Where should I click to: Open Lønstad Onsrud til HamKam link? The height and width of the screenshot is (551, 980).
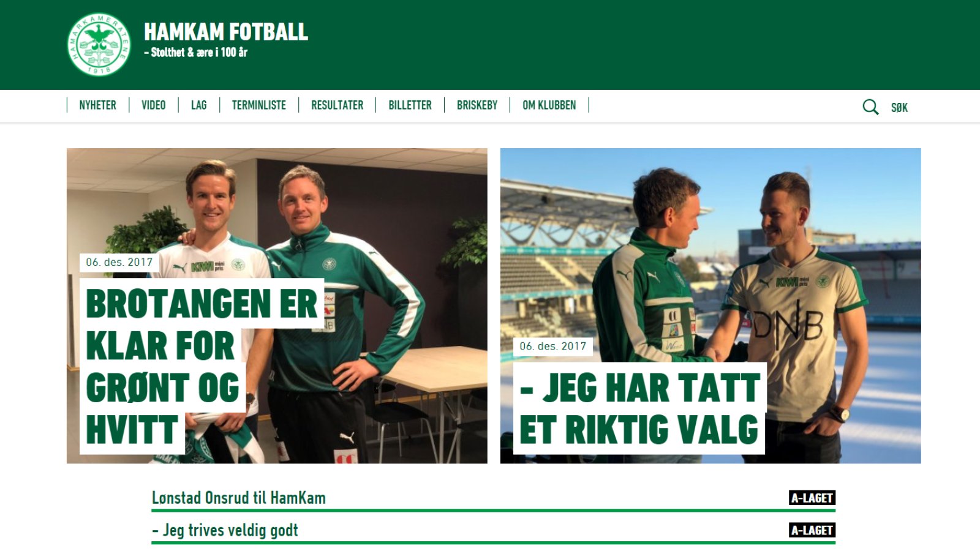239,498
